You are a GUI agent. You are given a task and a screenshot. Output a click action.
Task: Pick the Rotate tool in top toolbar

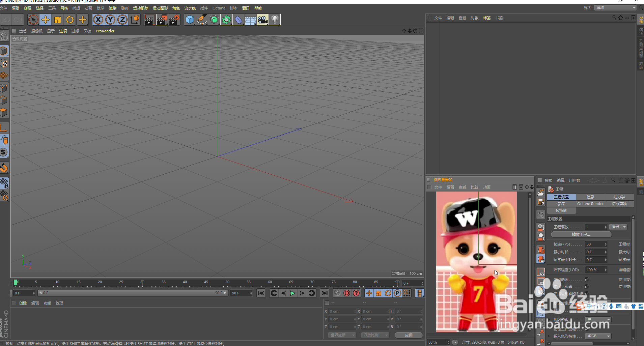[x=70, y=20]
